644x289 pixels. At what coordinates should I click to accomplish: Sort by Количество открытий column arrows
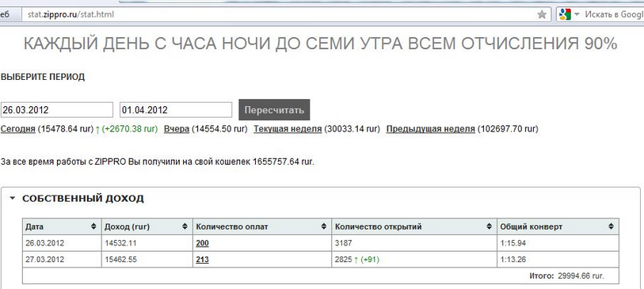click(x=490, y=226)
